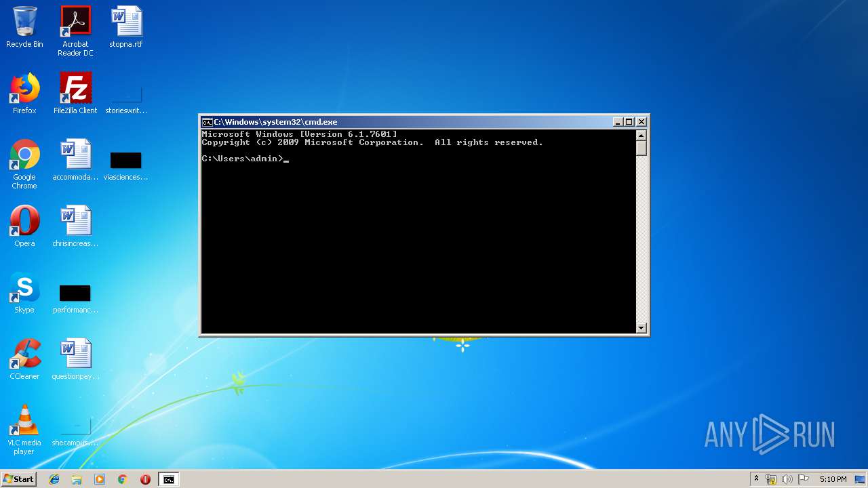
Task: Click the cmd vertical scrollbar thumb
Action: pyautogui.click(x=642, y=148)
